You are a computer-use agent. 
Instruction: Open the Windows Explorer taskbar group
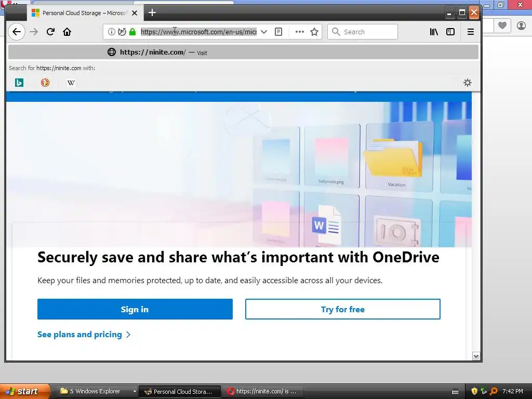point(98,391)
